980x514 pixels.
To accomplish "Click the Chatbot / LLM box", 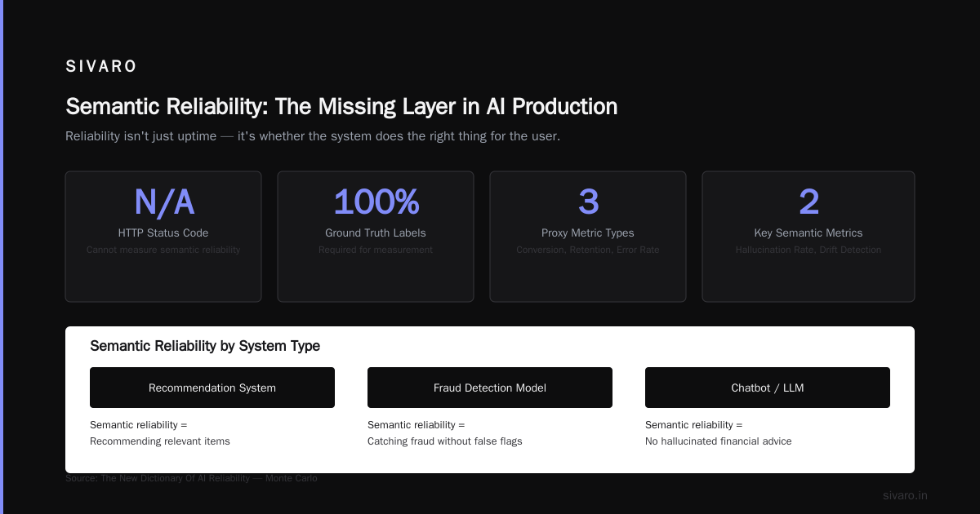I will coord(768,388).
